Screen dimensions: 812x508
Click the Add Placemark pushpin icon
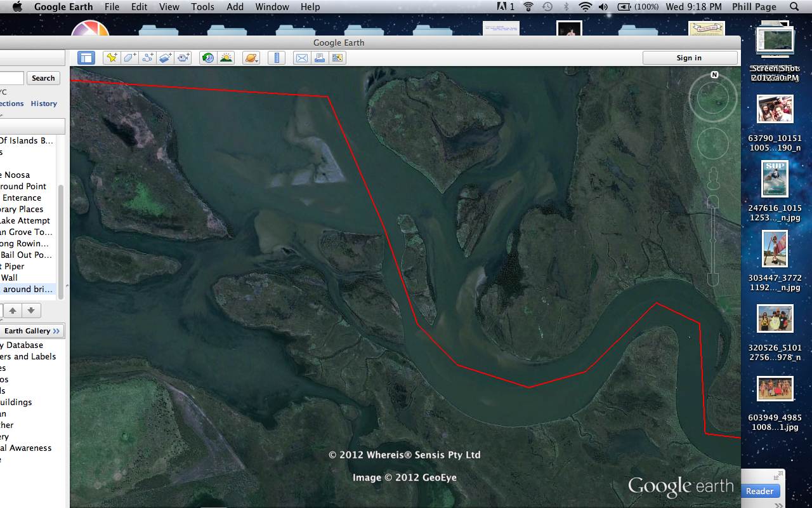coord(112,58)
